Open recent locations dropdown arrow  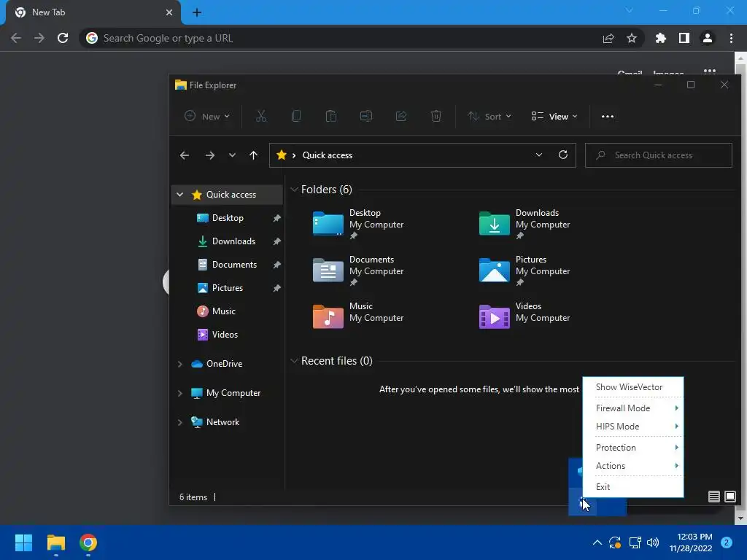[232, 155]
